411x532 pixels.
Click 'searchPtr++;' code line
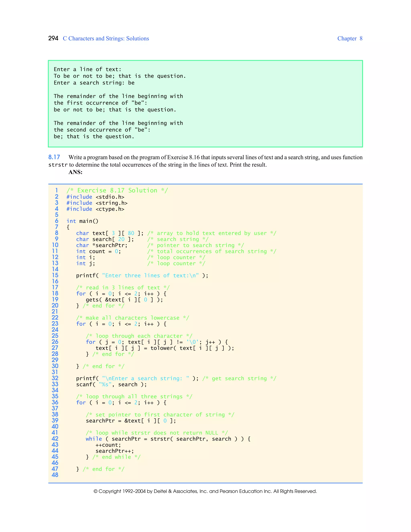pyautogui.click(x=115, y=451)
